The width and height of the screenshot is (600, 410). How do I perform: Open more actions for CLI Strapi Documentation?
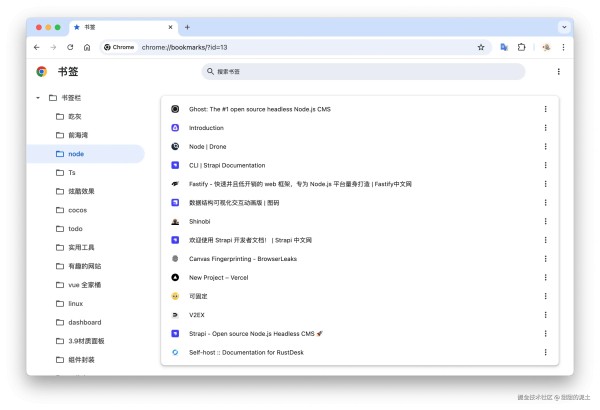pyautogui.click(x=545, y=165)
